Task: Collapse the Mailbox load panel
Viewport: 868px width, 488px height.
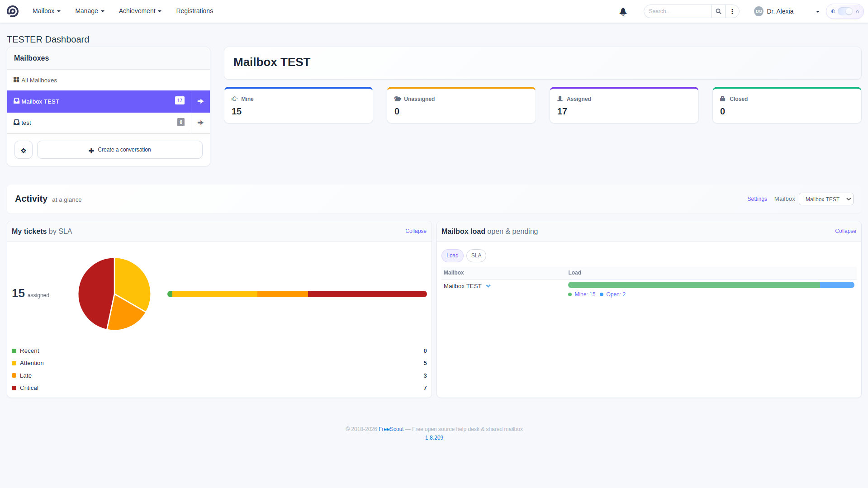Action: 845,231
